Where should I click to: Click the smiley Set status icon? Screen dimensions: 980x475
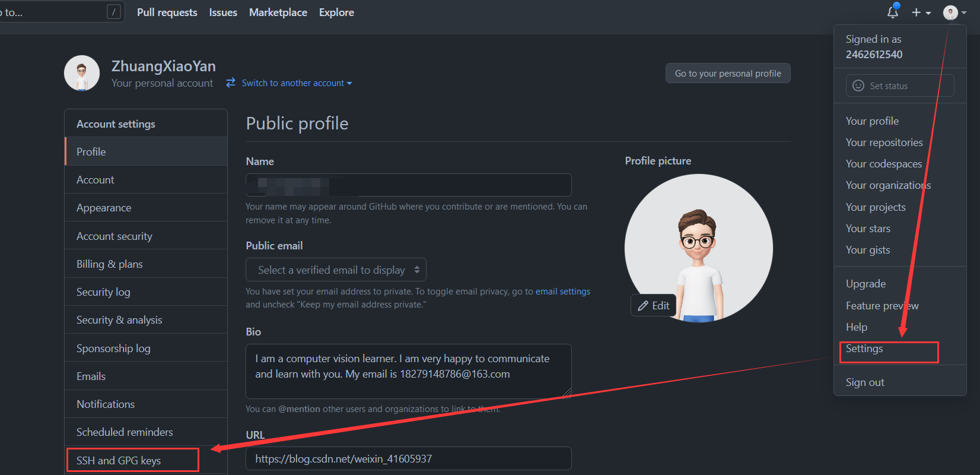[858, 85]
